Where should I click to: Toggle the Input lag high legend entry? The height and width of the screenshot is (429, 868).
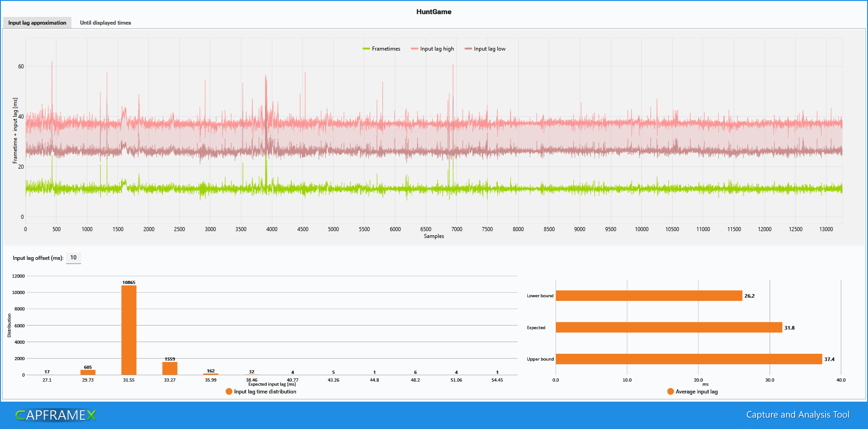pos(433,49)
